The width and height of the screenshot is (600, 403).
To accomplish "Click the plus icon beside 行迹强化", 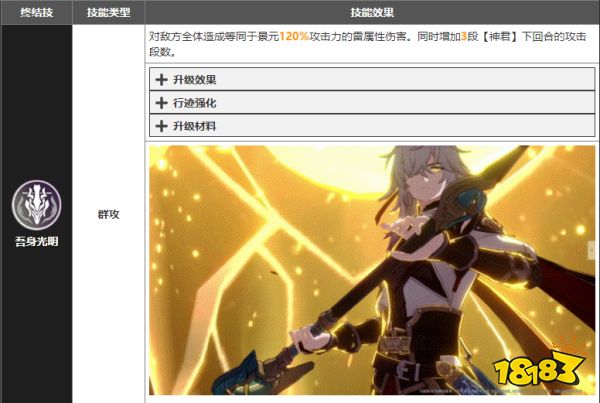I will tap(161, 103).
